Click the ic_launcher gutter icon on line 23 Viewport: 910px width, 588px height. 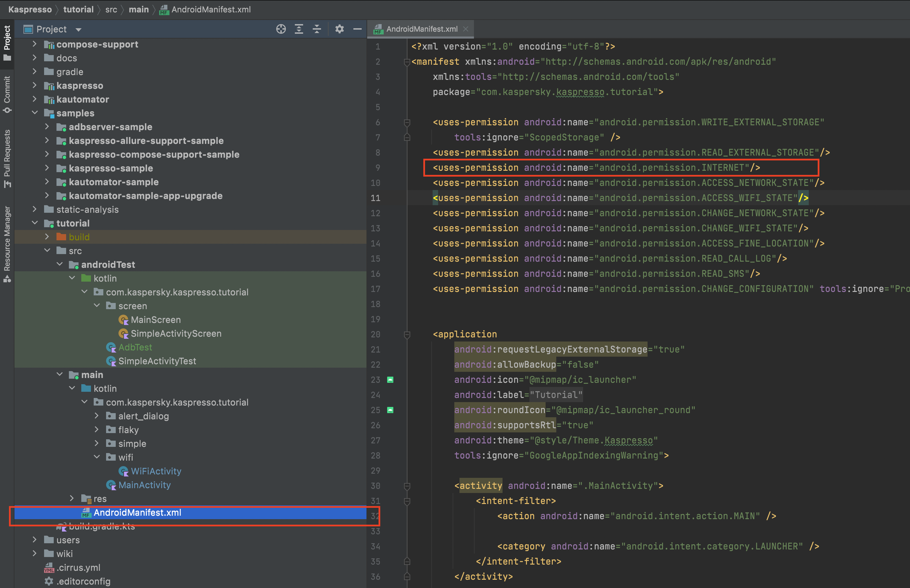point(390,379)
